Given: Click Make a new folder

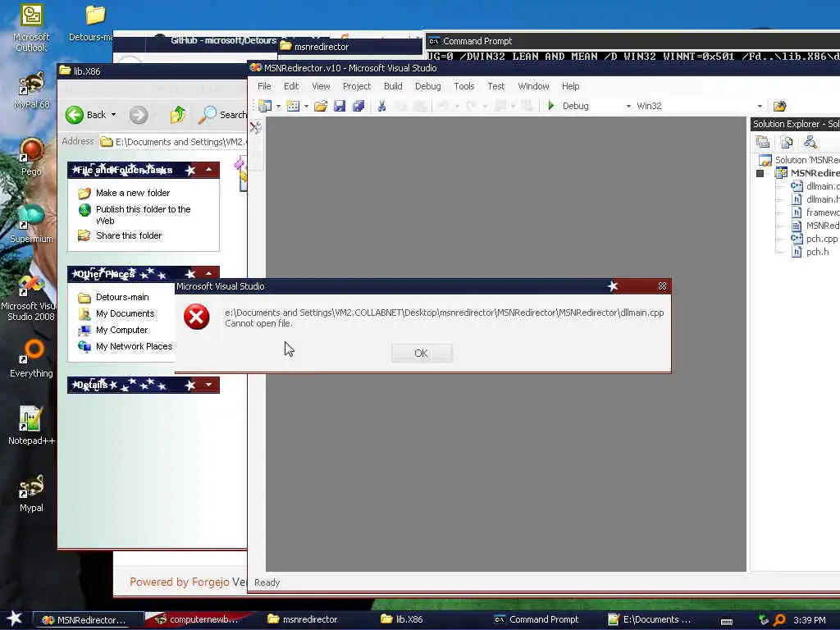Looking at the screenshot, I should [133, 193].
